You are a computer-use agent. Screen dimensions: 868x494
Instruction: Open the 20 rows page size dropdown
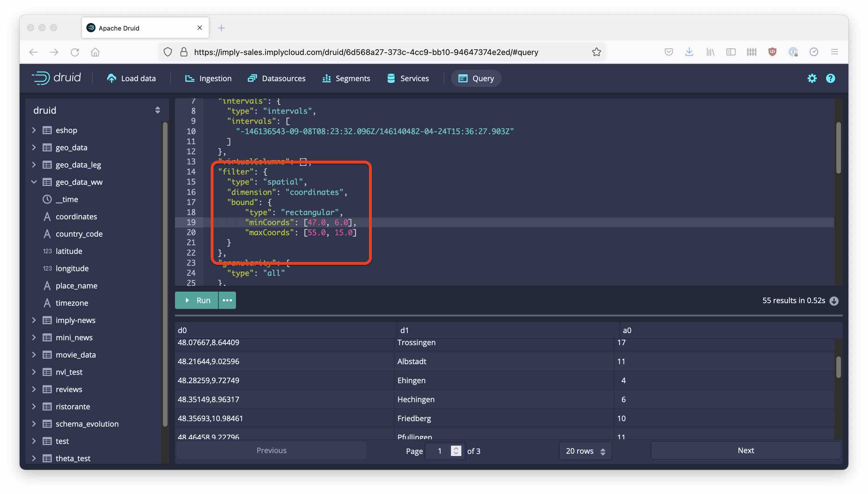point(585,451)
